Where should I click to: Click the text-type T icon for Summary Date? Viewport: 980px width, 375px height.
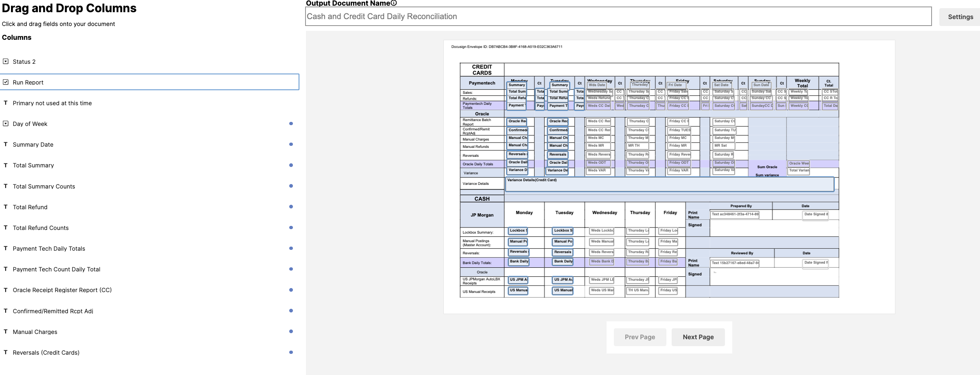6,144
